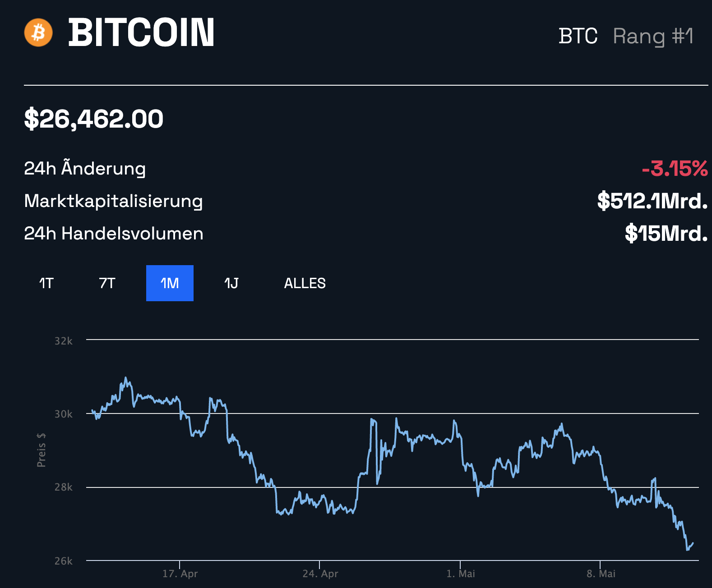The width and height of the screenshot is (712, 588).
Task: Click the $512.1Mrd. market cap value
Action: click(x=652, y=201)
